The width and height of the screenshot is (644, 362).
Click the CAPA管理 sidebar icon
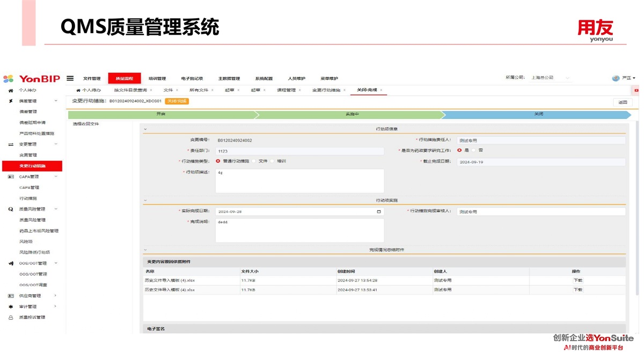click(x=10, y=177)
